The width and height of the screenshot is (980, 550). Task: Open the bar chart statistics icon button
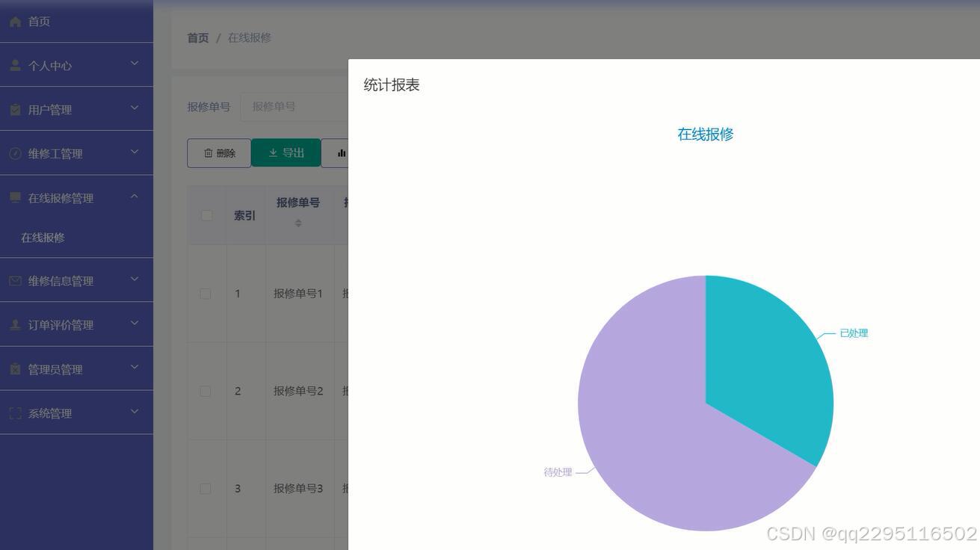click(342, 153)
